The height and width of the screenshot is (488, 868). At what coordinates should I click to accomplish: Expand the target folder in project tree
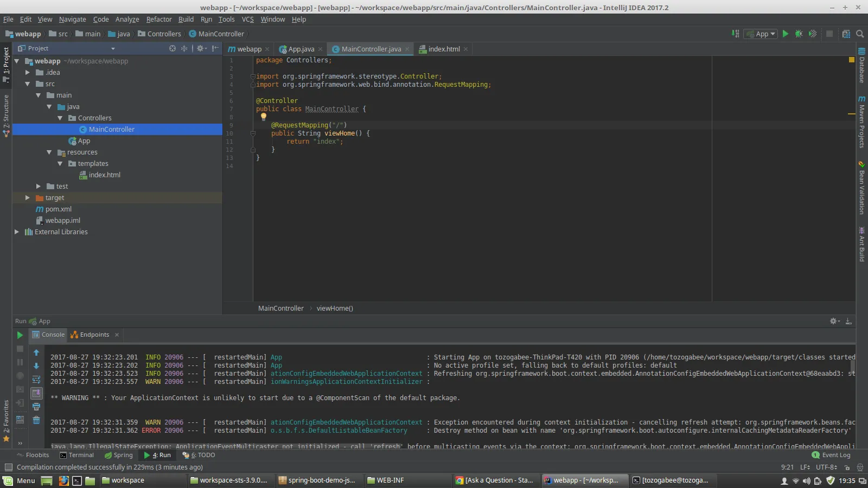point(28,198)
